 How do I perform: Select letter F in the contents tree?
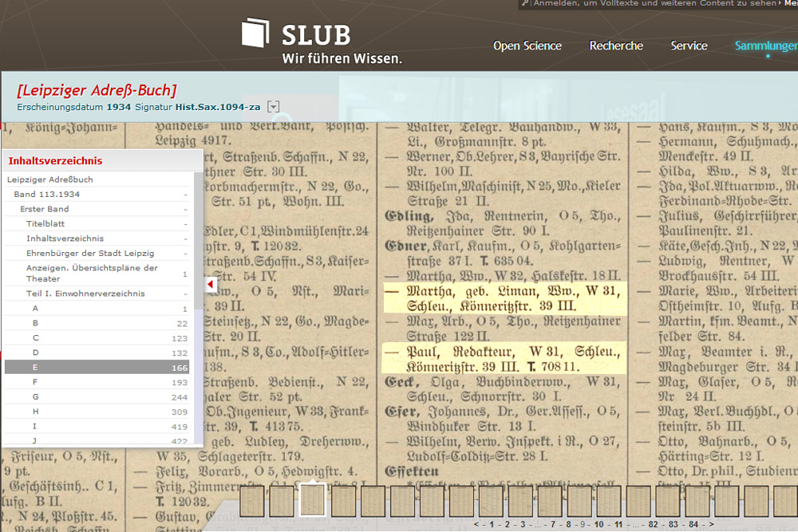(35, 382)
